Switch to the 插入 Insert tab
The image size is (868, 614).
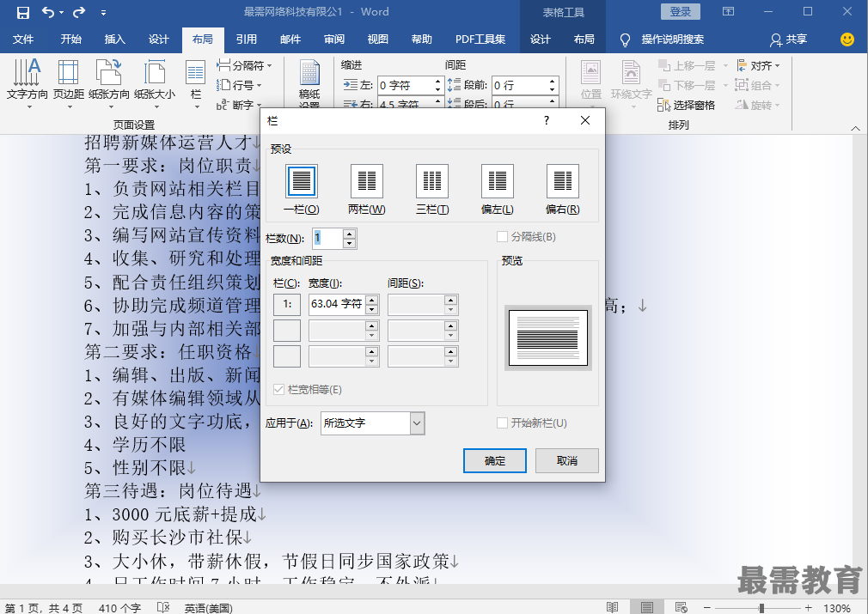114,40
